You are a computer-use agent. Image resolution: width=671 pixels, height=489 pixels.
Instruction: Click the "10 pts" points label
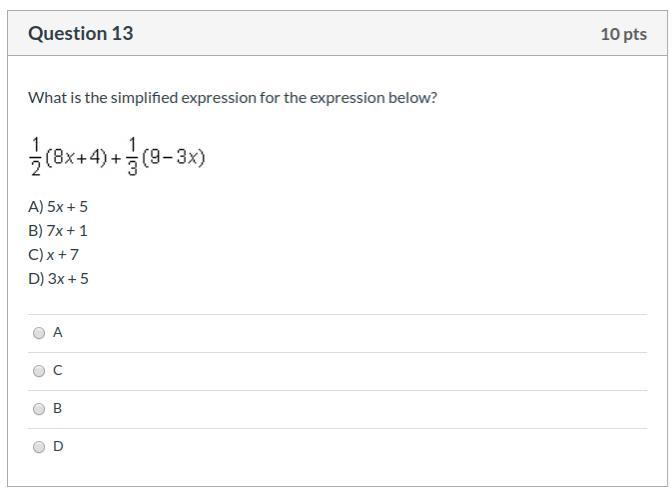tap(623, 34)
